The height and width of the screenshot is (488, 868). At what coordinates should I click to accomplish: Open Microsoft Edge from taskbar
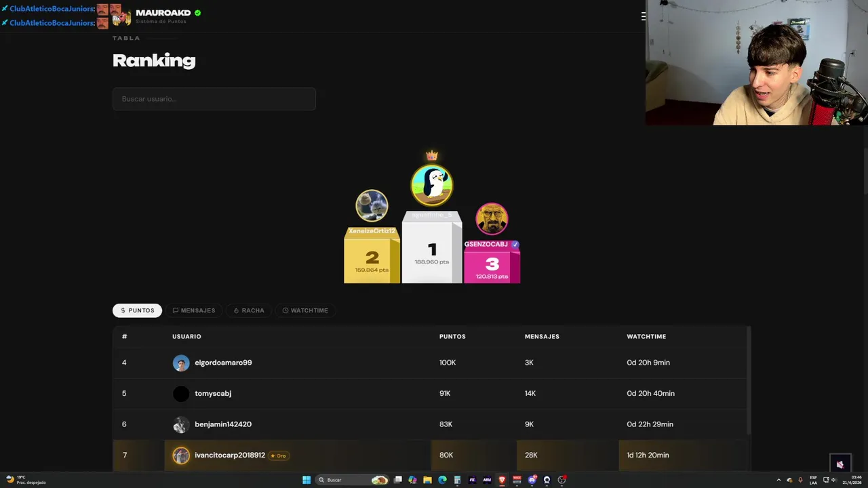pyautogui.click(x=442, y=480)
